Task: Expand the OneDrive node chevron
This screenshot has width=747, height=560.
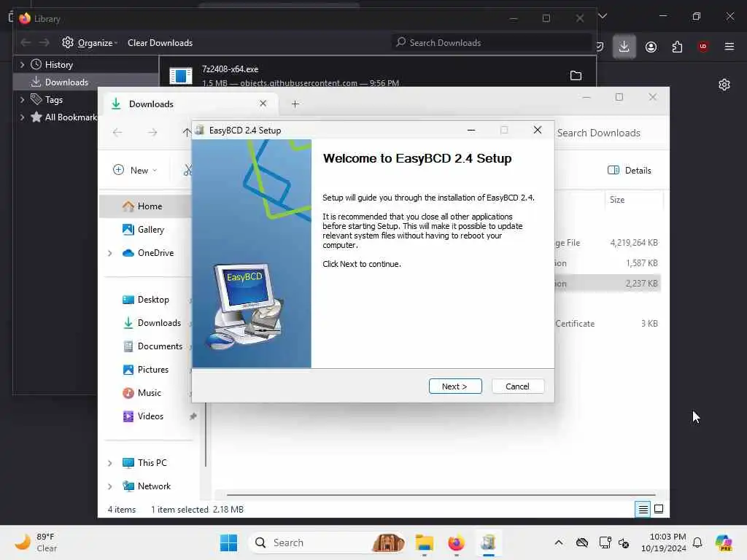Action: point(110,253)
